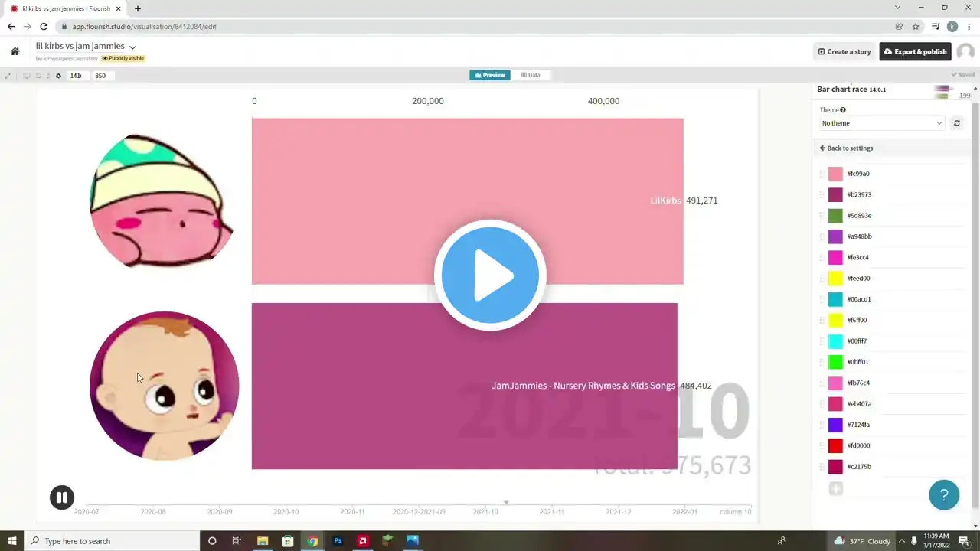The height and width of the screenshot is (551, 980).
Task: Open the help question mark bubble
Action: tap(944, 494)
